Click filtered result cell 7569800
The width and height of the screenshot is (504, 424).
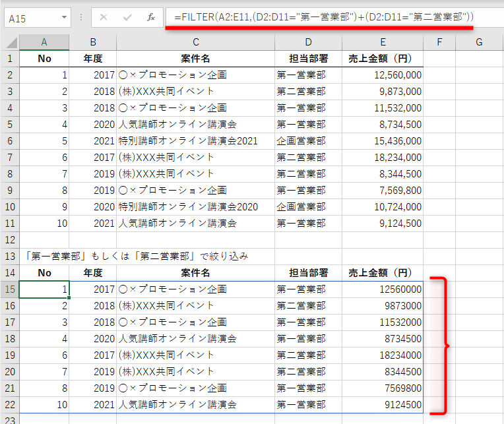[x=383, y=388]
